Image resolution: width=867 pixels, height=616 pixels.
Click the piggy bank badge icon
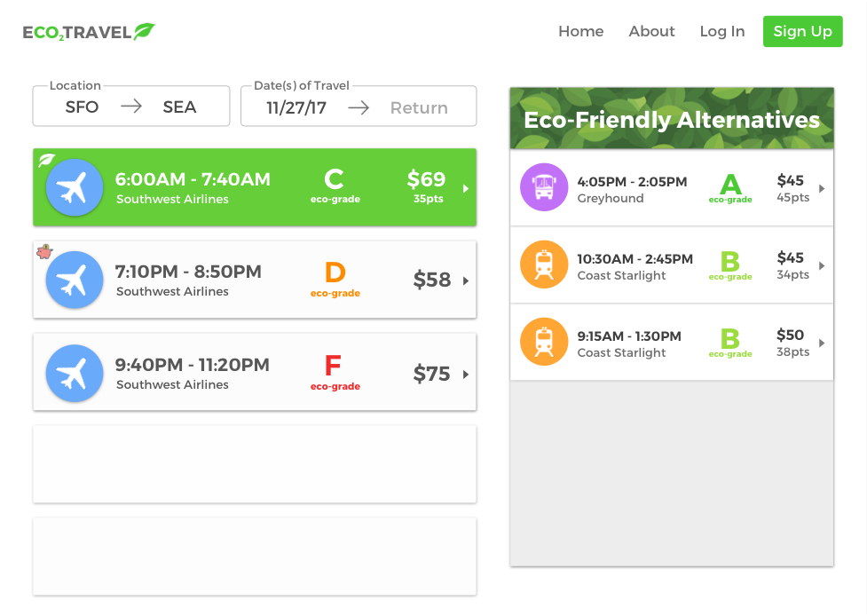click(x=44, y=252)
